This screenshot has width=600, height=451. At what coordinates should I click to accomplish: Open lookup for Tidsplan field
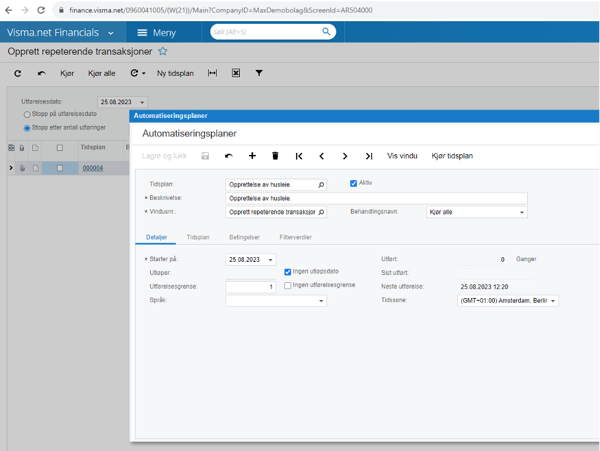[x=321, y=185]
